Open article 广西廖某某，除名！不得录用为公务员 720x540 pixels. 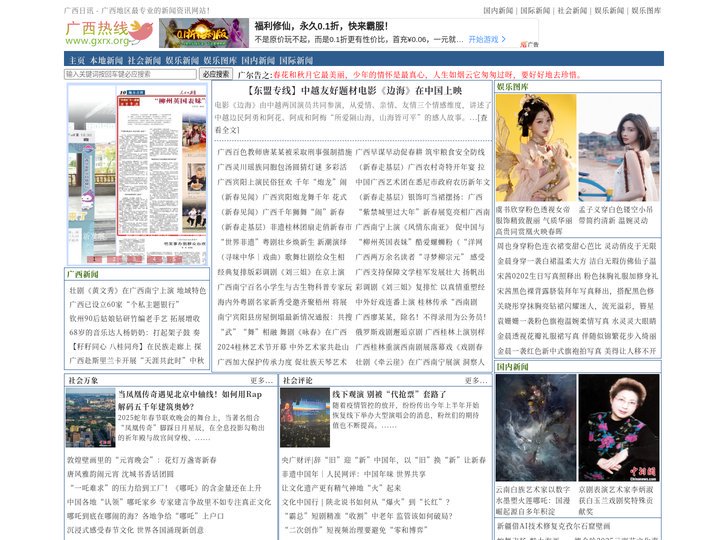point(421,317)
